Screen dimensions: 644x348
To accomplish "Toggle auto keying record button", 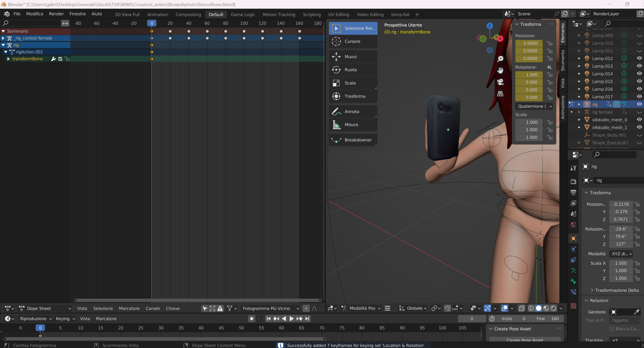I will coord(252,319).
